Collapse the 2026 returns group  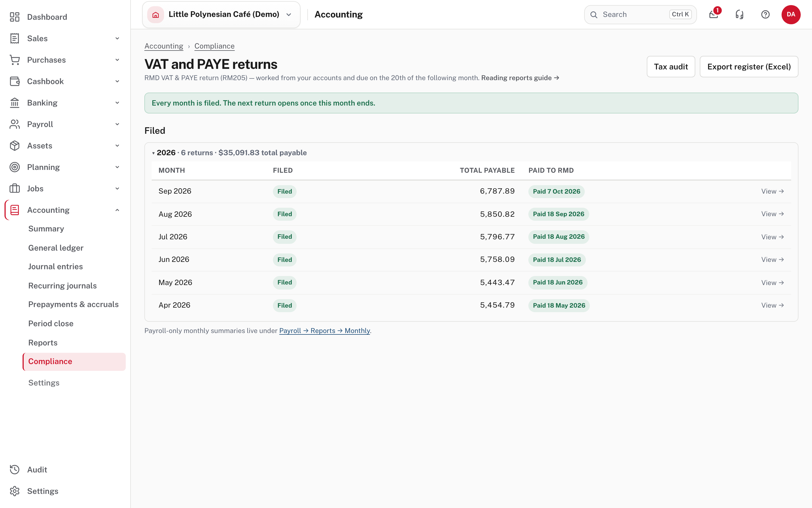(x=153, y=153)
